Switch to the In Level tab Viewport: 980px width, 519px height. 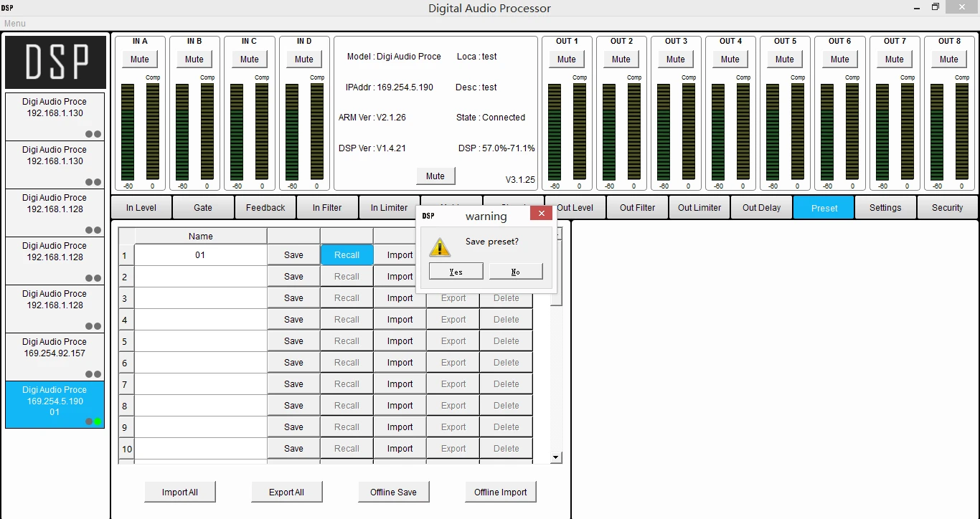(x=141, y=207)
